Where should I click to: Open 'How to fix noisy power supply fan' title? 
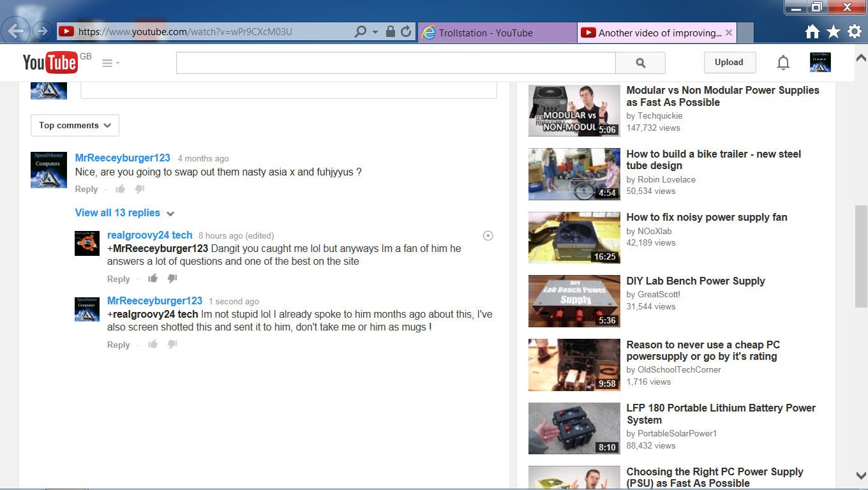click(x=707, y=218)
